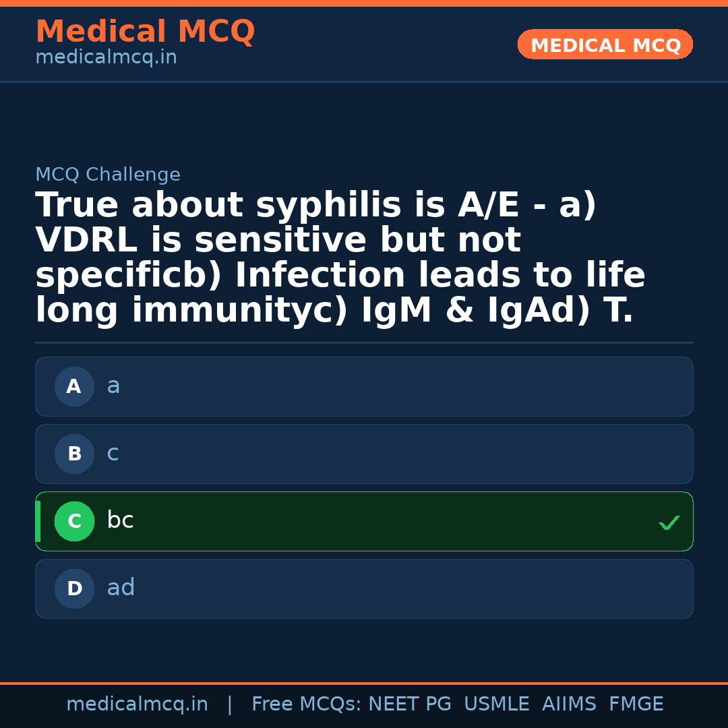Viewport: 728px width, 728px height.
Task: Select answer text 'ad' in option D
Action: coord(121,588)
